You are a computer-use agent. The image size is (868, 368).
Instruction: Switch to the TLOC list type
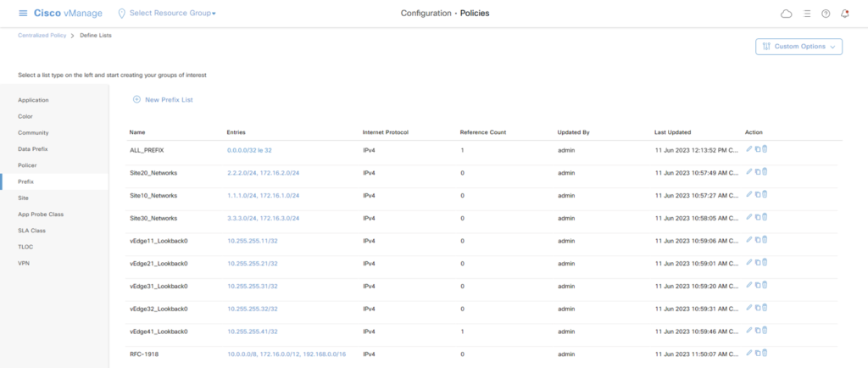(x=26, y=247)
